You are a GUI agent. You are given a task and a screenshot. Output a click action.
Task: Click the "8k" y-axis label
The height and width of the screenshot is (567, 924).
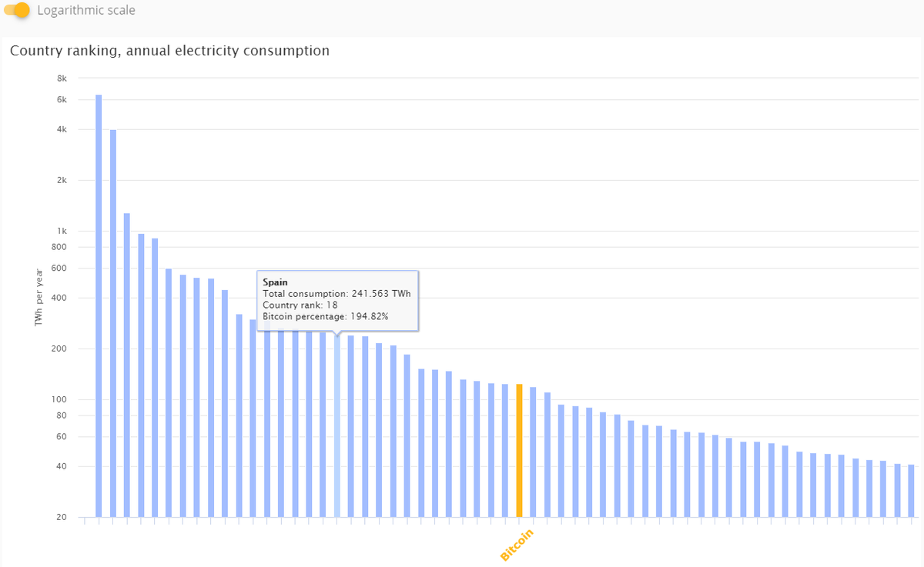62,78
